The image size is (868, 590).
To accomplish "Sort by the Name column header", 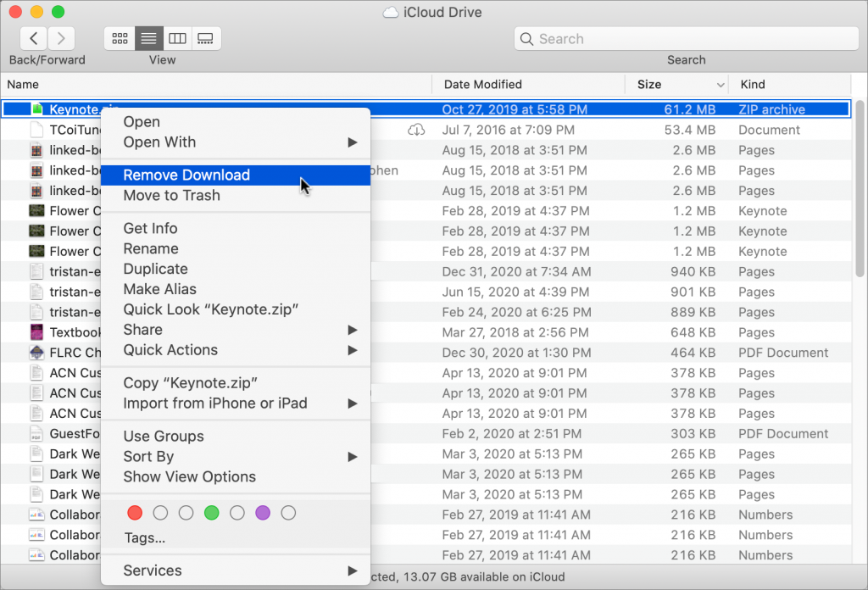I will click(216, 84).
